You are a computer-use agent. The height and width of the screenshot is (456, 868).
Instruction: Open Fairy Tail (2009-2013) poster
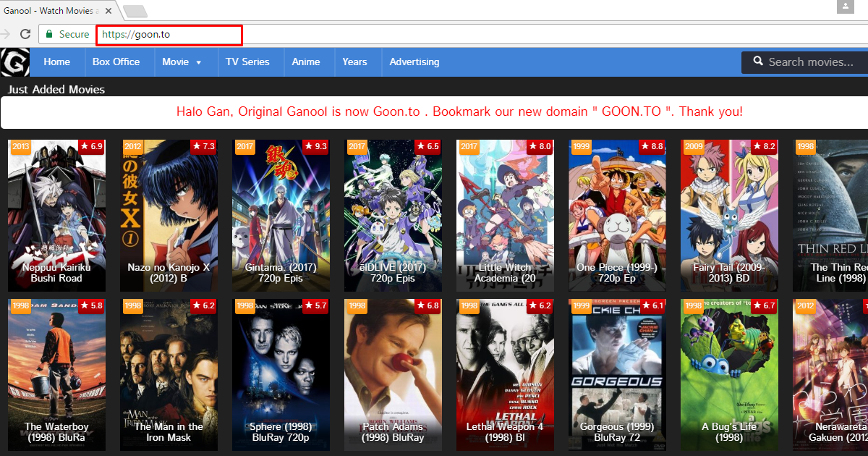pyautogui.click(x=729, y=216)
